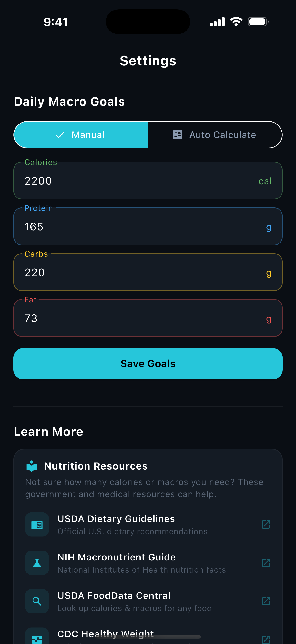Open external link icon for NIH Macronutrient Guide
This screenshot has width=296, height=644.
point(266,563)
